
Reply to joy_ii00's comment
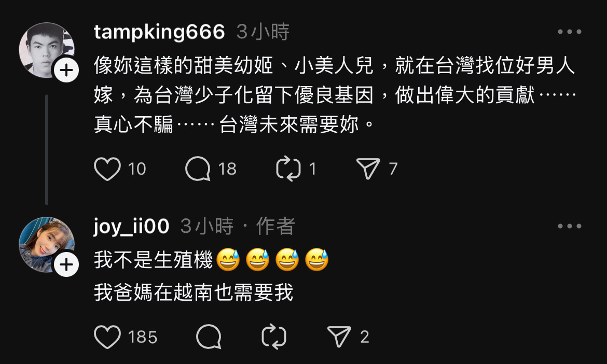click(x=209, y=337)
